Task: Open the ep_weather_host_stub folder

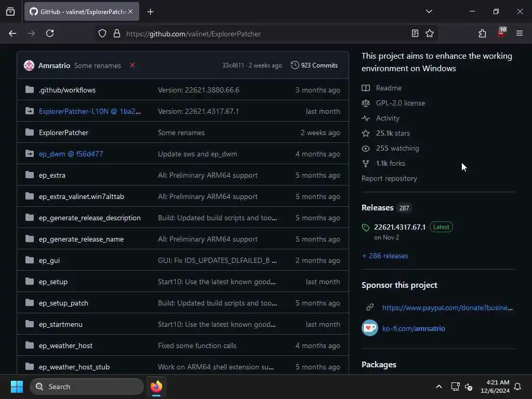Action: (x=74, y=367)
